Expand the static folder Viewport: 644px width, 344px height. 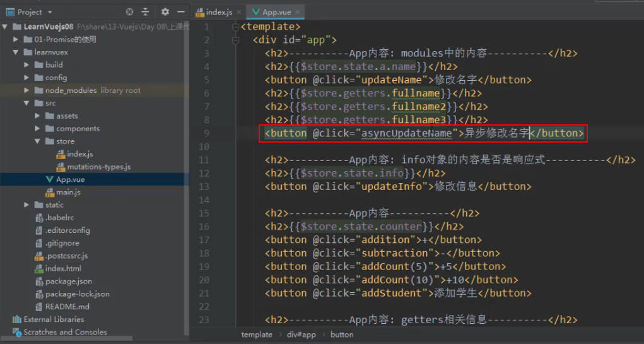[26, 205]
